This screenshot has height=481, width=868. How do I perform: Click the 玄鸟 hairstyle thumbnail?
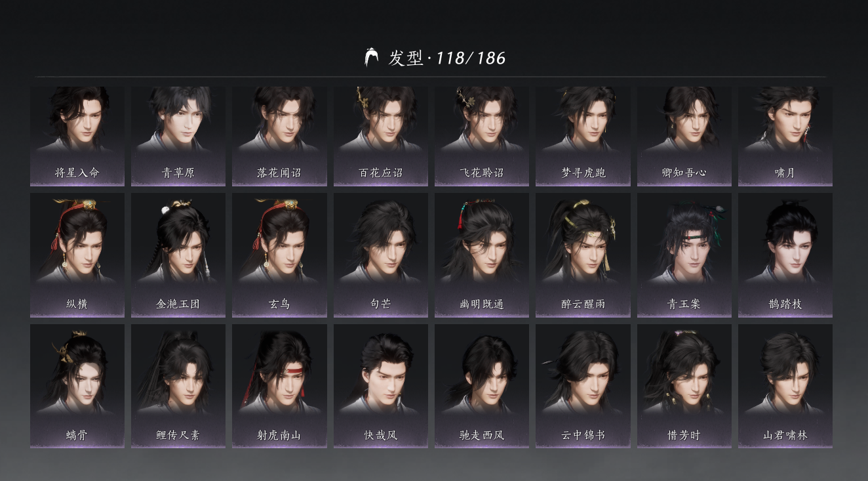pyautogui.click(x=279, y=255)
